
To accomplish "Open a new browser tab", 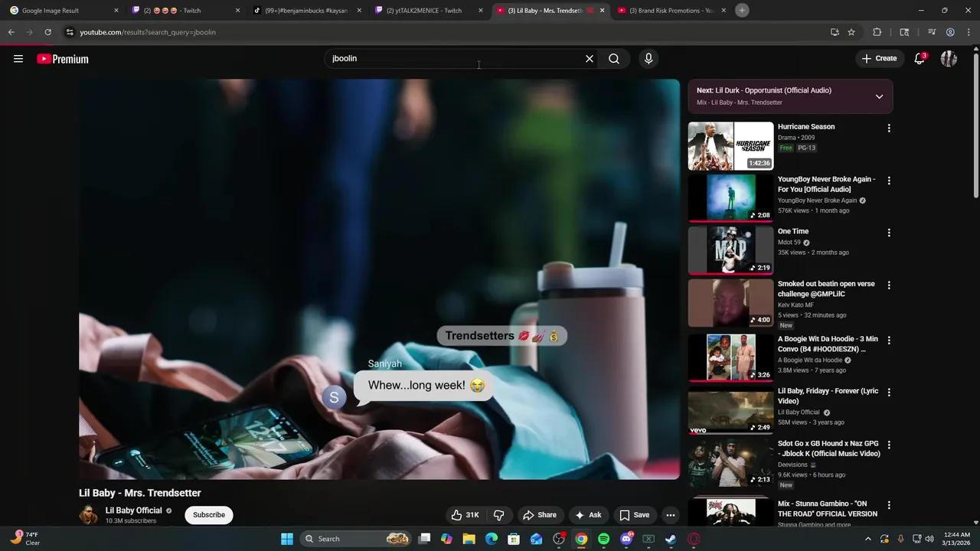I will 742,10.
